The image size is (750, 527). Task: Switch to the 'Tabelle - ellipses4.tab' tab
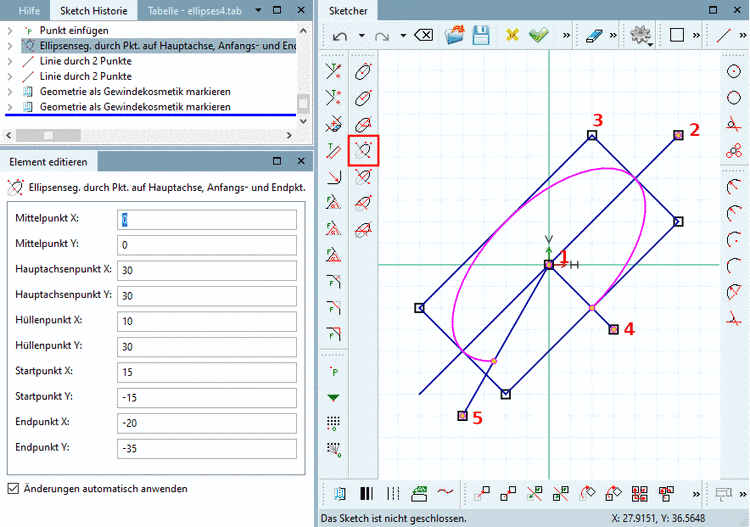194,10
